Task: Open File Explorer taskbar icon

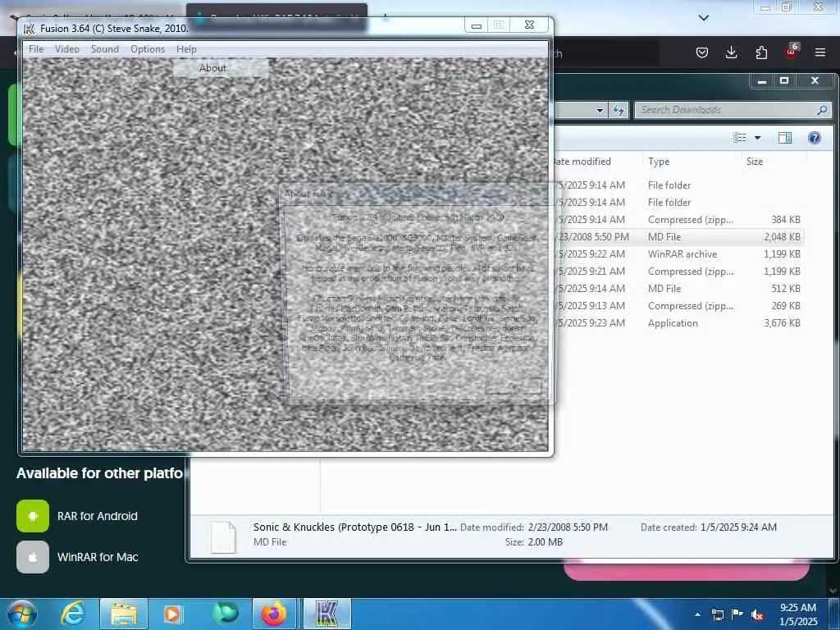Action: (124, 614)
